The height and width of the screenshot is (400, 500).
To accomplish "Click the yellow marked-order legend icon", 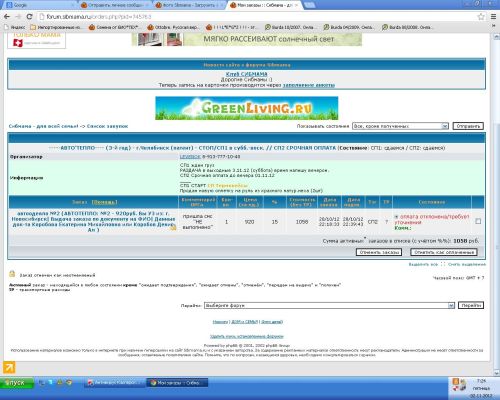I will point(12,274).
